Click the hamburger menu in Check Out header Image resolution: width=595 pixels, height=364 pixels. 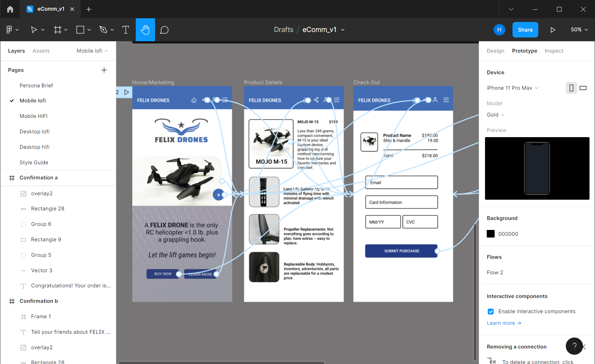pos(446,100)
